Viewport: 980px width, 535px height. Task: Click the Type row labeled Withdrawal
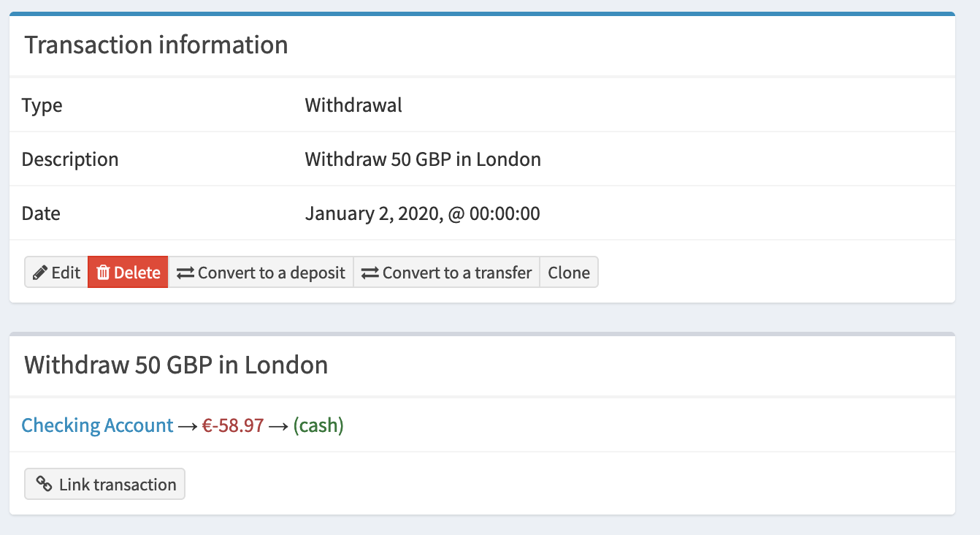(353, 105)
